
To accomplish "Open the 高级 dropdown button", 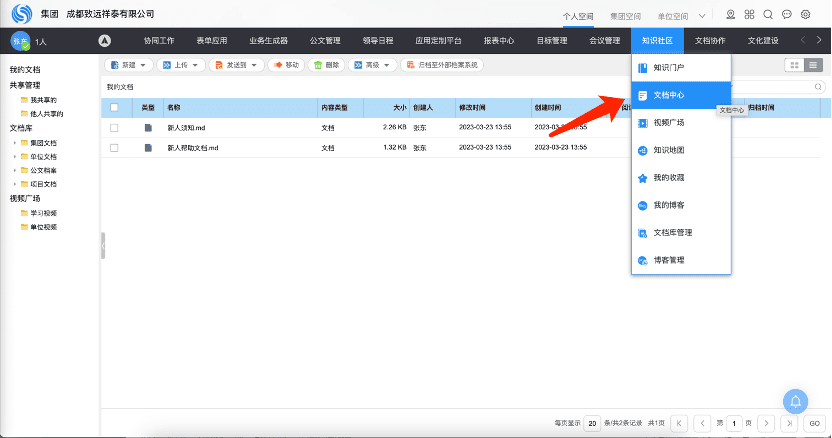I will pyautogui.click(x=372, y=65).
